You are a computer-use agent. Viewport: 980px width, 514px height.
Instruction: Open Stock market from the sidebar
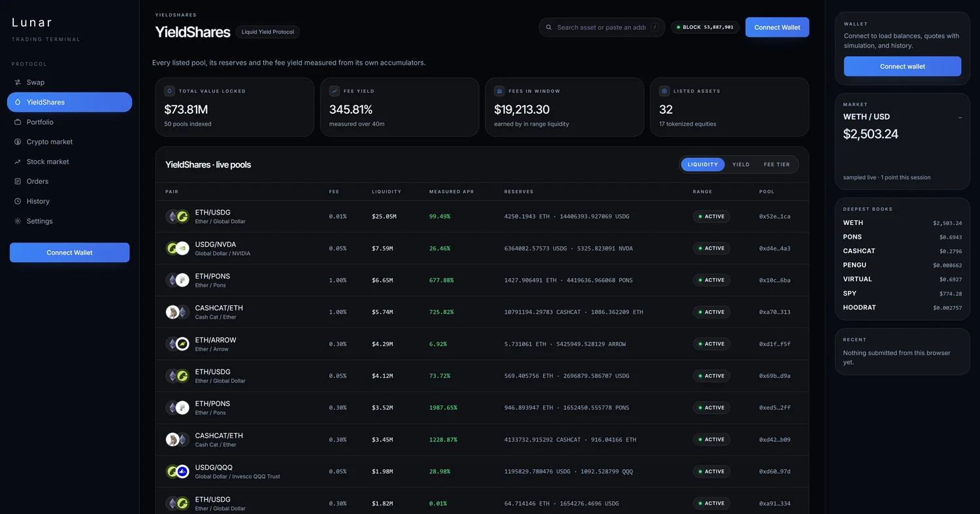pos(69,162)
